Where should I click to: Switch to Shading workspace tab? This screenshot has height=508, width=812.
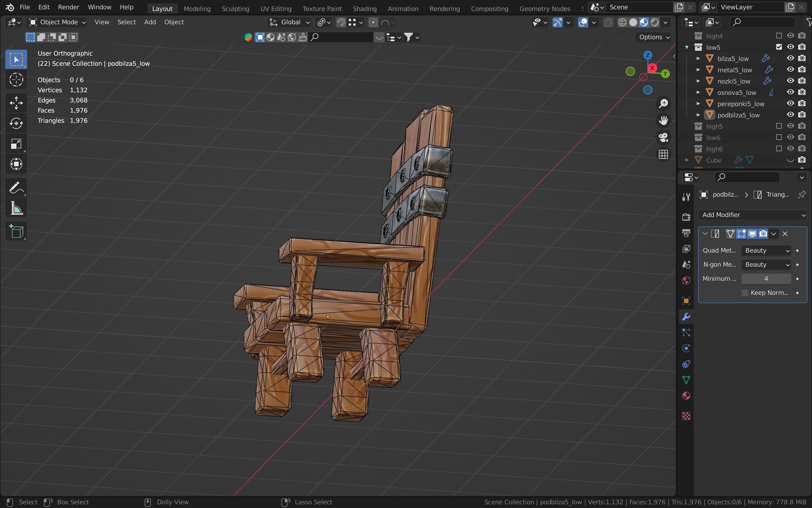(x=364, y=8)
